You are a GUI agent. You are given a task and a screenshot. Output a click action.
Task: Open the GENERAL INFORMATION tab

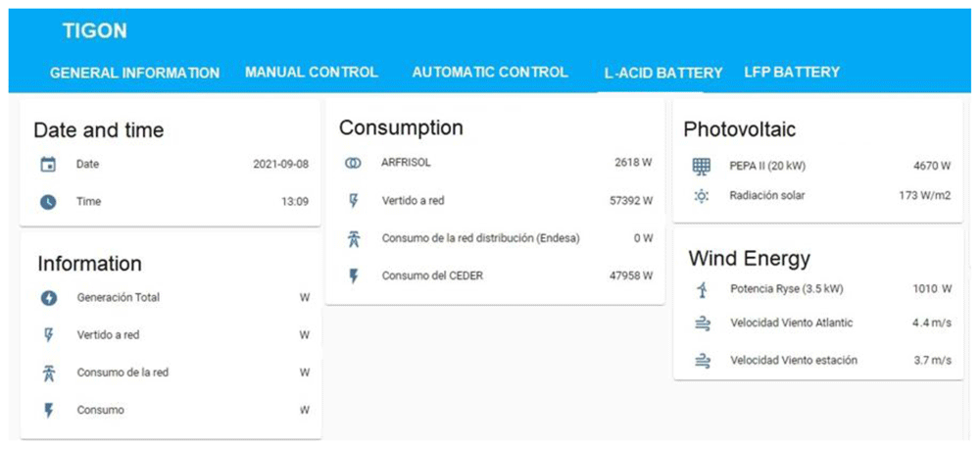tap(134, 74)
